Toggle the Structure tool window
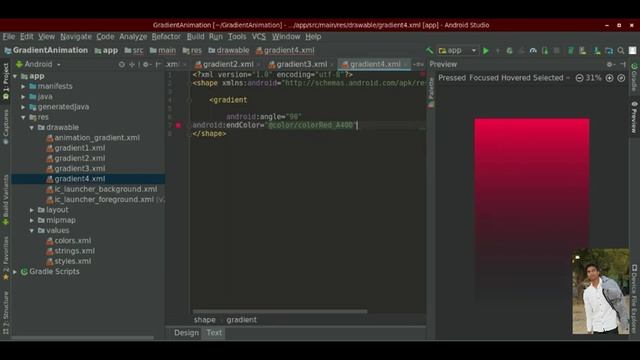The width and height of the screenshot is (640, 360). pyautogui.click(x=5, y=313)
